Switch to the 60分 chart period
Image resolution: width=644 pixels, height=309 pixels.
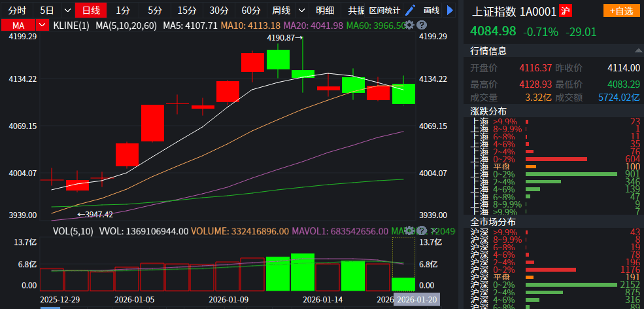pos(250,10)
